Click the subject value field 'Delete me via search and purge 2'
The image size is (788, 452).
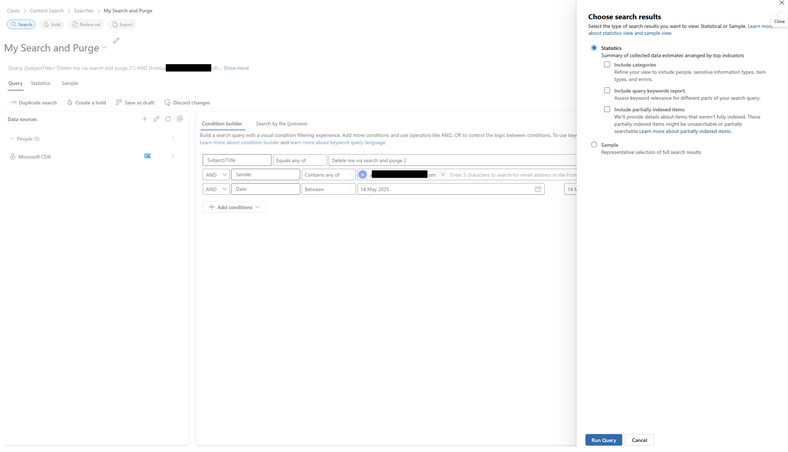tap(452, 160)
